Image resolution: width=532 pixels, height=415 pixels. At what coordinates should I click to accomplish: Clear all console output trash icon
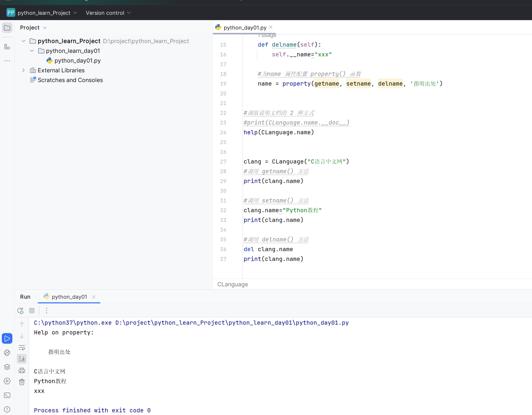(22, 382)
